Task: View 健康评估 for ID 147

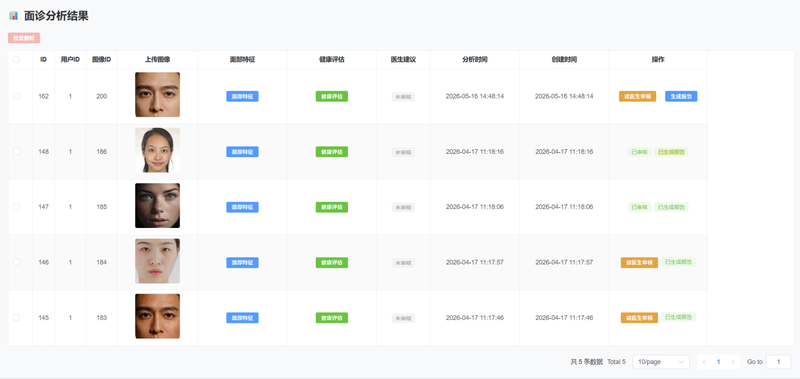Action: click(332, 207)
